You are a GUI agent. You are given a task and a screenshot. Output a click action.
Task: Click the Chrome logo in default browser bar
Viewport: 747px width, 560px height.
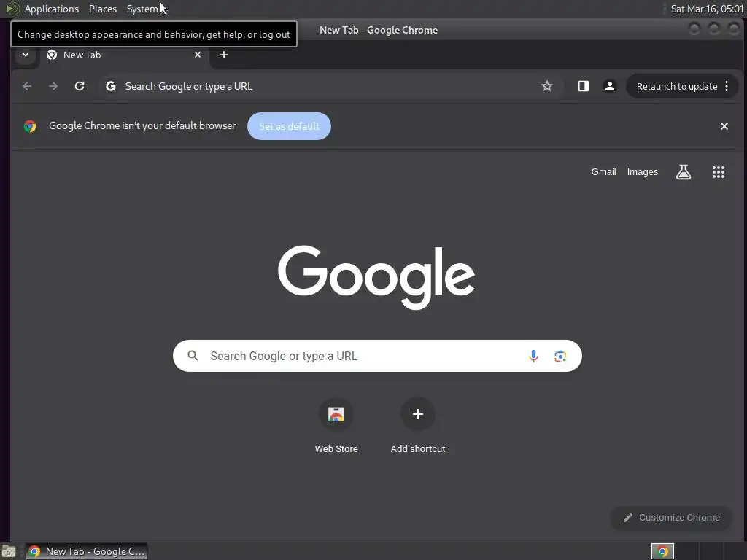click(30, 126)
